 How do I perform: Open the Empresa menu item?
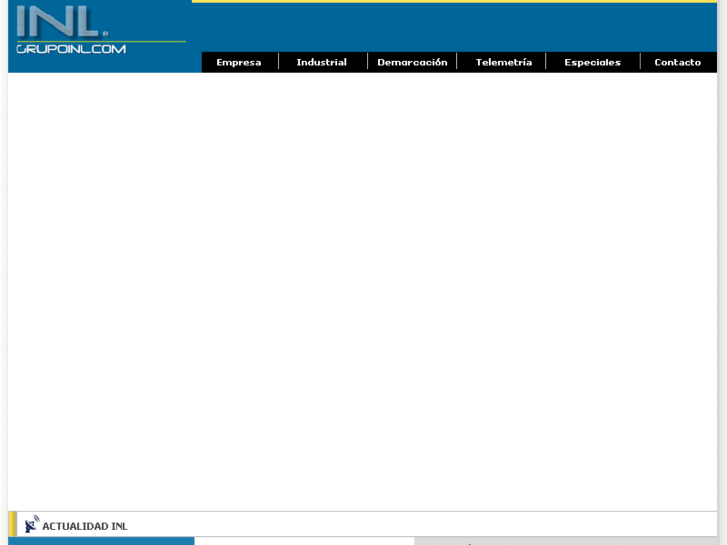[x=239, y=62]
